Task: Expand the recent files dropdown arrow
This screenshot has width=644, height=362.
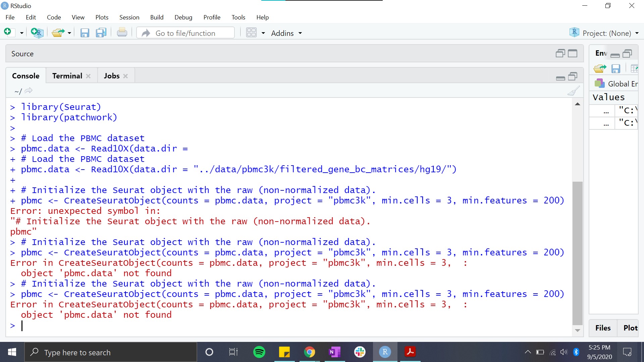Action: coord(69,33)
